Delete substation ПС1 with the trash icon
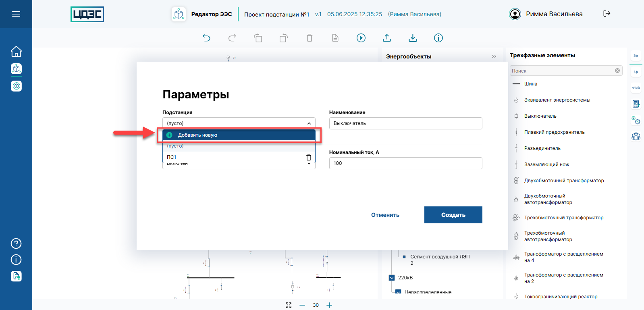The height and width of the screenshot is (310, 644). click(309, 157)
